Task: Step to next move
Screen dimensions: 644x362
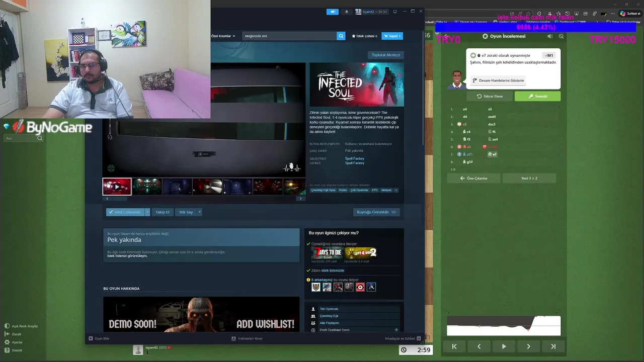Action: [x=528, y=346]
